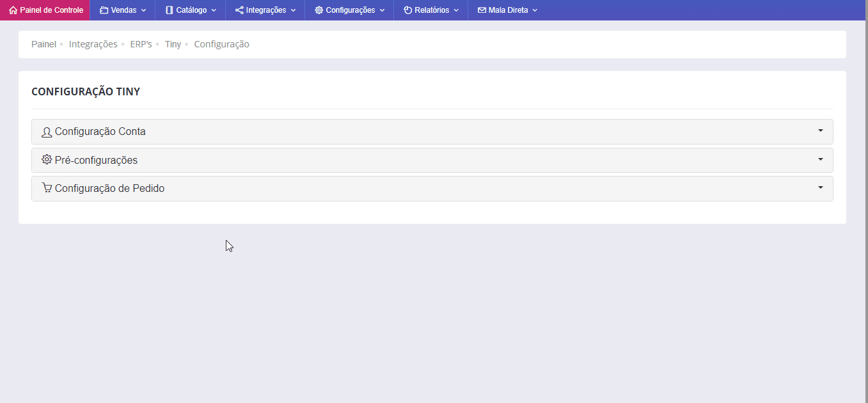Viewport: 868px width, 403px height.
Task: Go to Painel breadcrumb link
Action: [43, 44]
